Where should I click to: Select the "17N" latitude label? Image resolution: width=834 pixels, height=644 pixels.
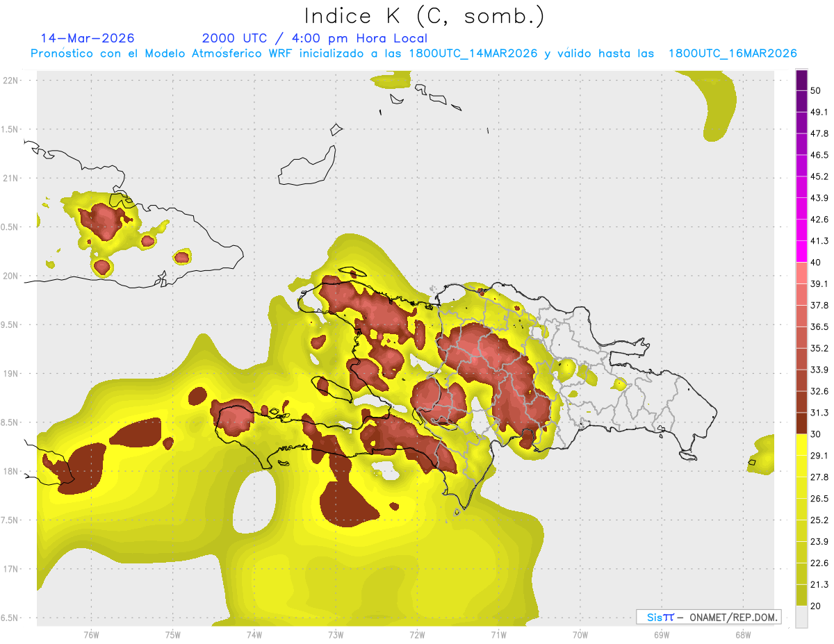coord(11,569)
